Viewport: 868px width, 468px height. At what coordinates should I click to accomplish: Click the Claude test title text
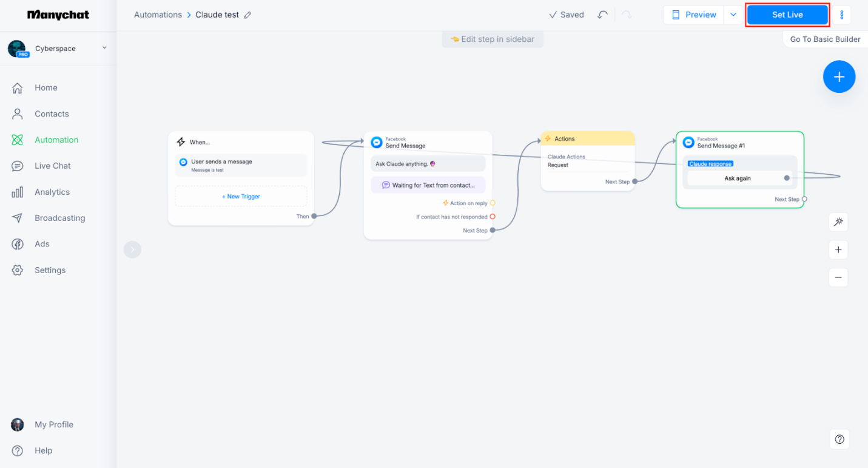(x=217, y=15)
